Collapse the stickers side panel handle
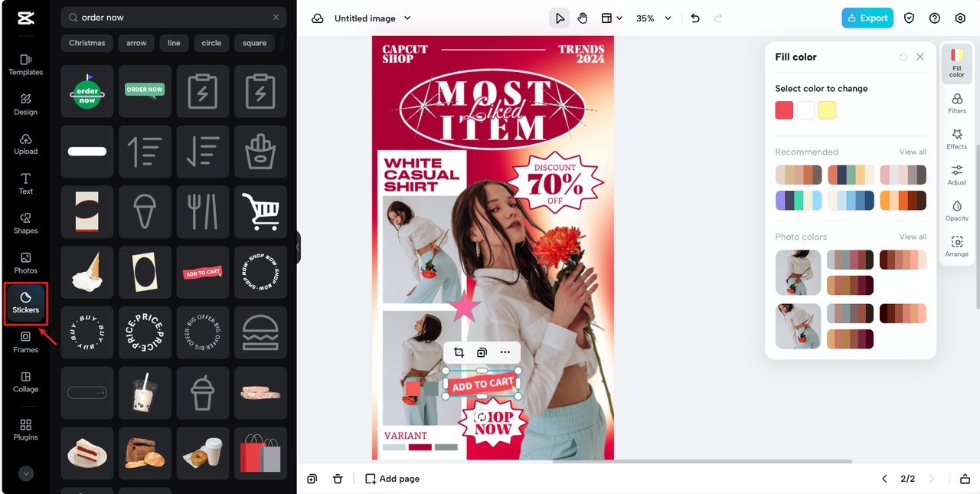The image size is (980, 494). point(298,247)
